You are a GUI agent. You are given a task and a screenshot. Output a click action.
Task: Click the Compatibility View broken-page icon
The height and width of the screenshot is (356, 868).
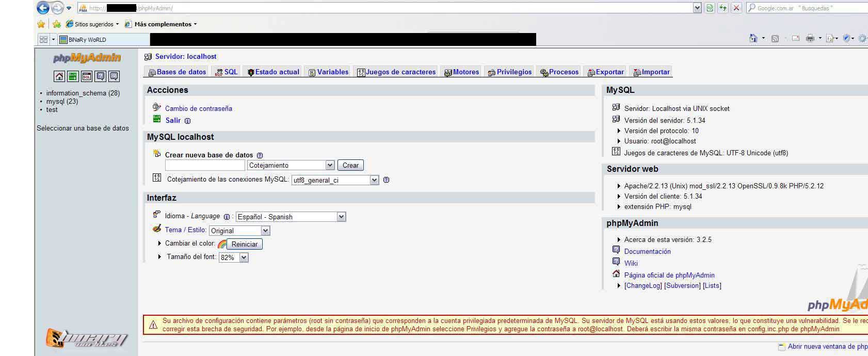pos(710,8)
